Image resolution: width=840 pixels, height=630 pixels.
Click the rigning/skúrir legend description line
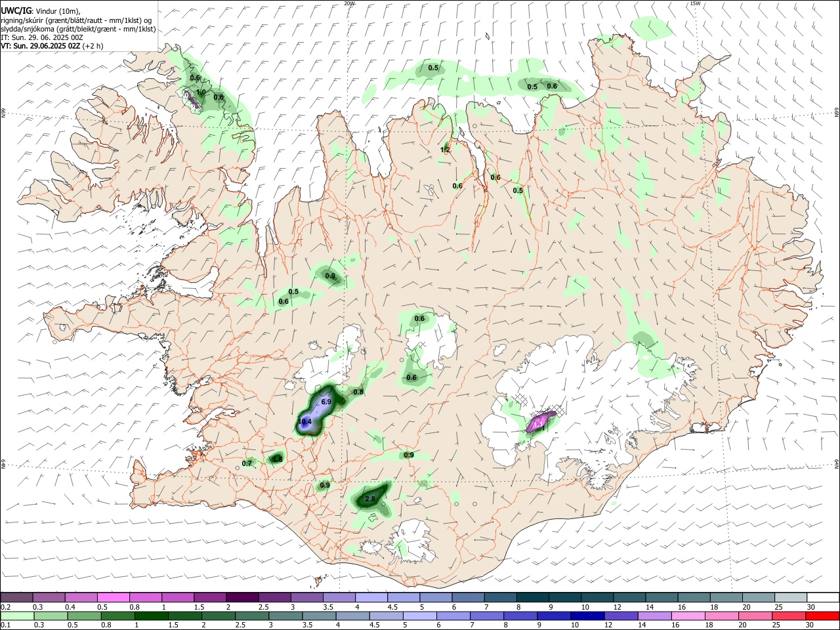(77, 20)
